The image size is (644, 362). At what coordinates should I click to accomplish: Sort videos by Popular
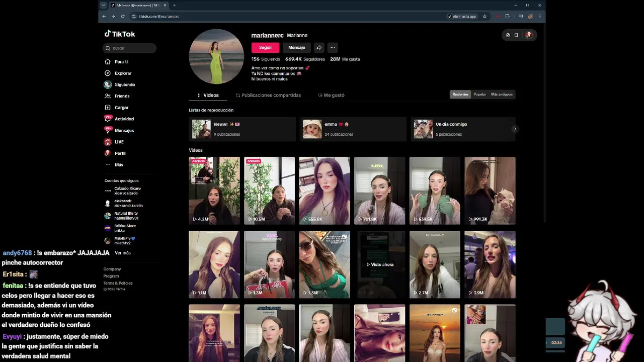pyautogui.click(x=479, y=94)
